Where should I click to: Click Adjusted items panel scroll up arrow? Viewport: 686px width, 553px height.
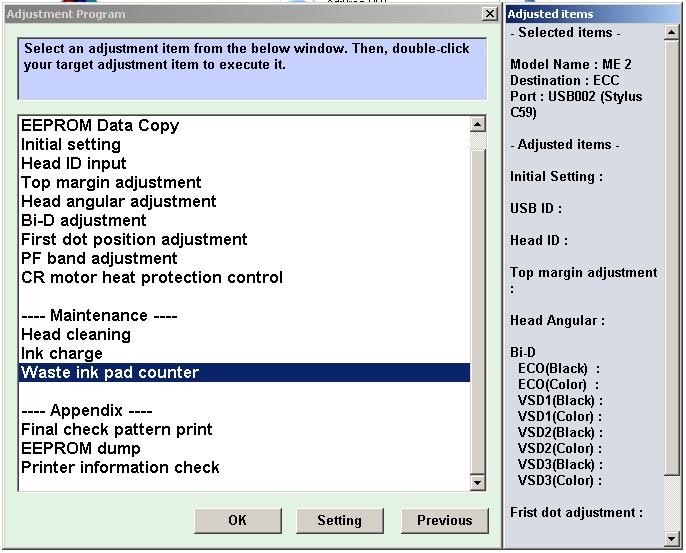pos(672,33)
